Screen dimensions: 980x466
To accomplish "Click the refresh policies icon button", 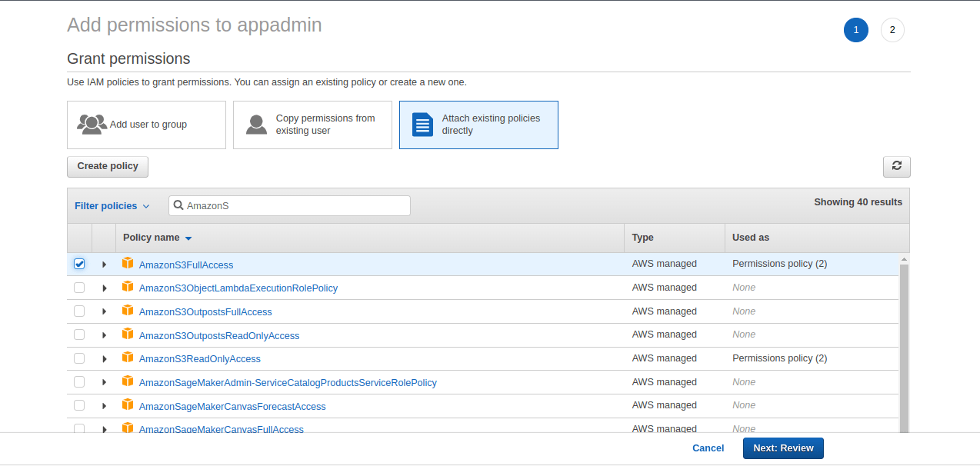I will (x=896, y=166).
